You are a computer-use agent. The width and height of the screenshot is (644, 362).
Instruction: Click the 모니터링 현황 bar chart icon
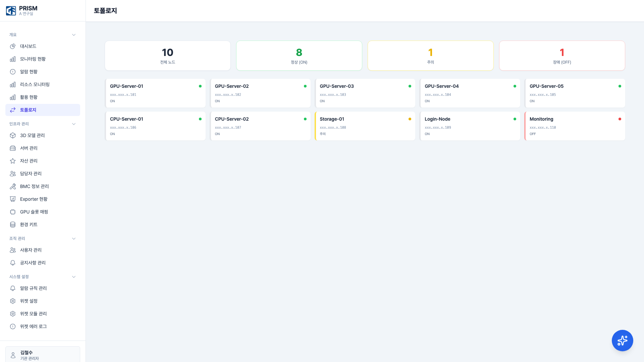13,59
